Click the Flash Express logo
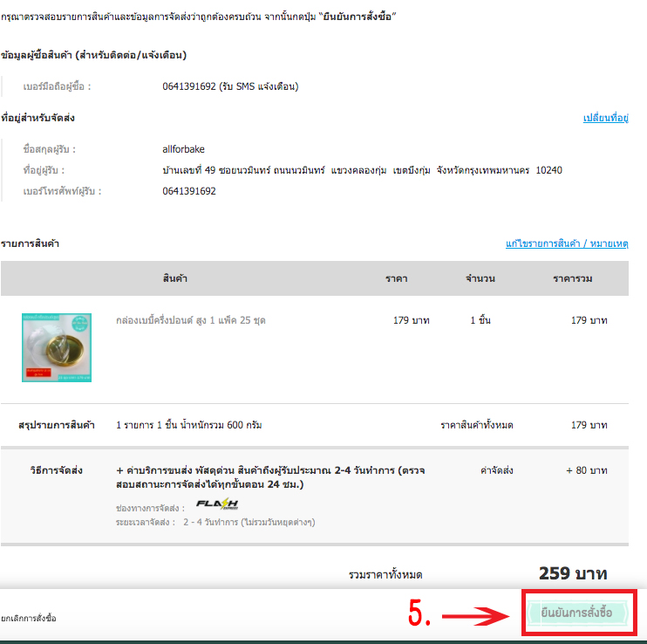This screenshot has width=647, height=644. tap(217, 504)
